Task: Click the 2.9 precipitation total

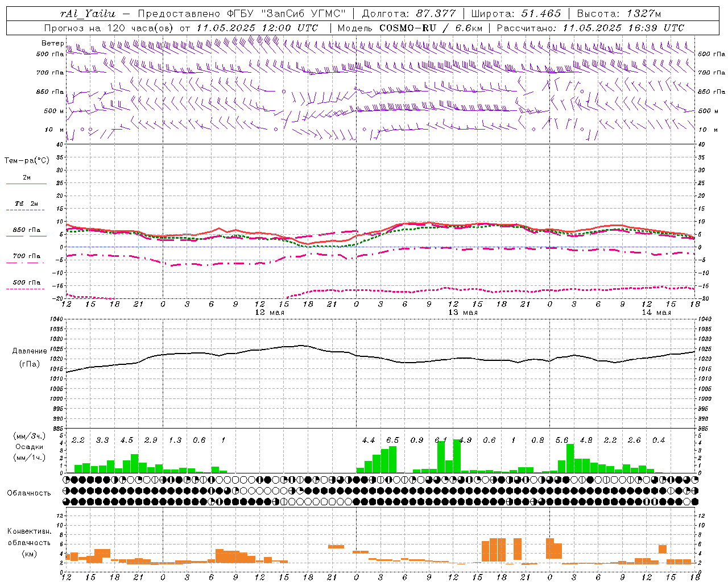Action: click(151, 440)
